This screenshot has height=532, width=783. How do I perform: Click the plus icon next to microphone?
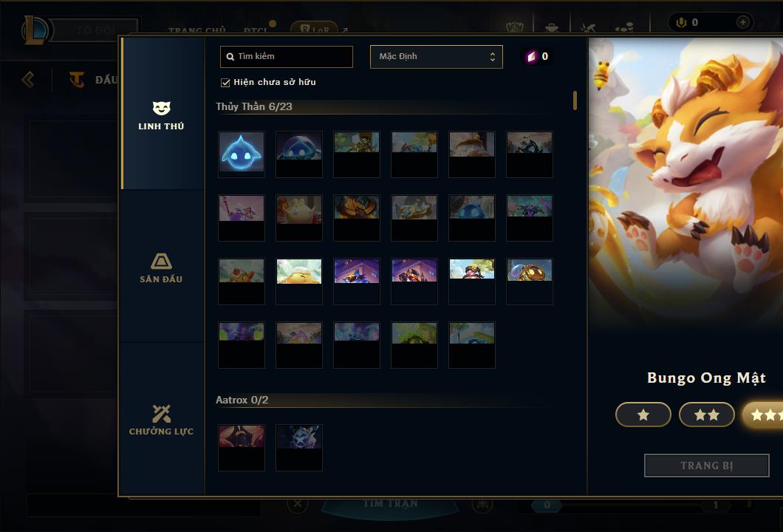pos(743,22)
